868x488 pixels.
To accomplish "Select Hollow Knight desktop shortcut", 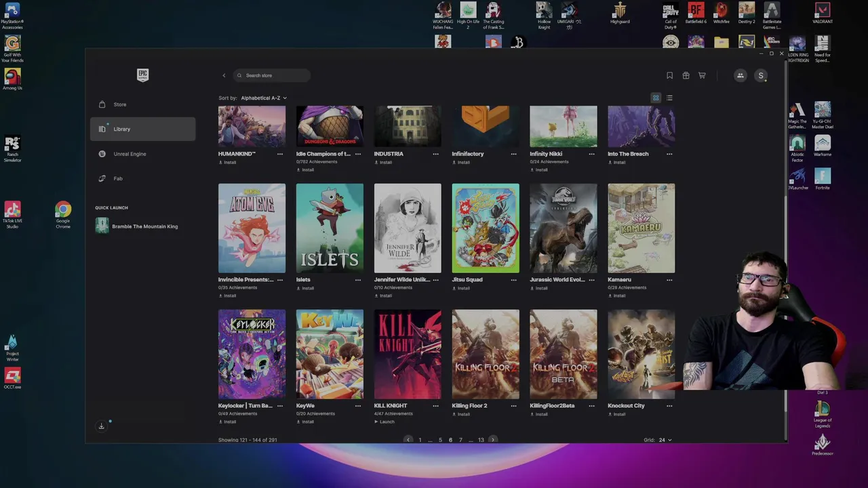I will pos(544,16).
